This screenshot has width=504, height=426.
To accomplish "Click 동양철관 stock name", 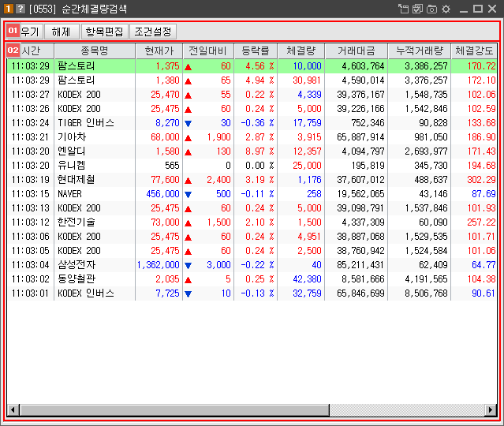I will pyautogui.click(x=77, y=278).
